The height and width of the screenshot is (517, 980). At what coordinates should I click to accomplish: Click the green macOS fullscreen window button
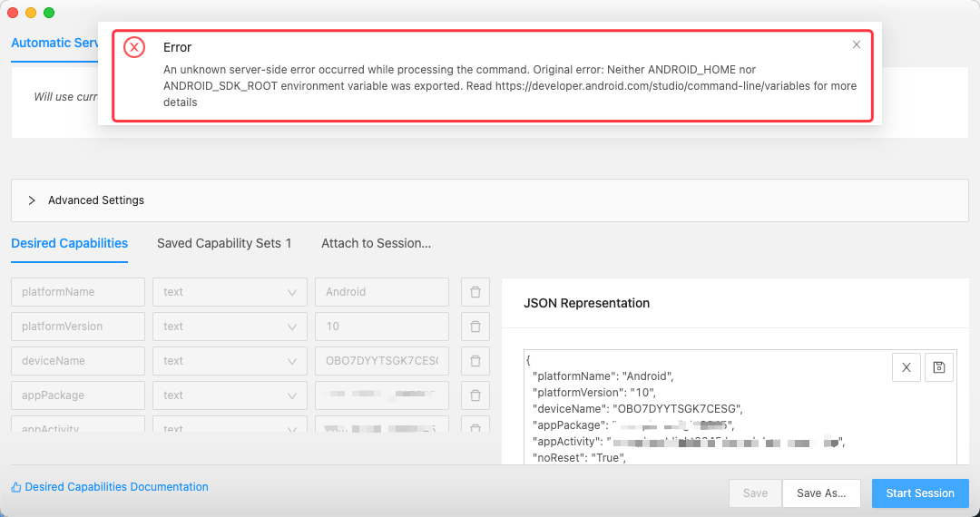(x=49, y=13)
